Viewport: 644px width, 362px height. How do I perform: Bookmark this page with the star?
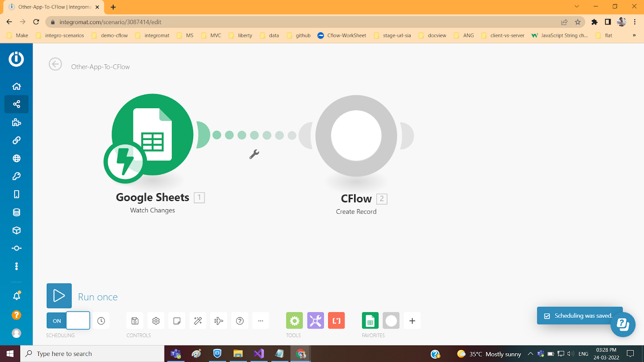[578, 22]
